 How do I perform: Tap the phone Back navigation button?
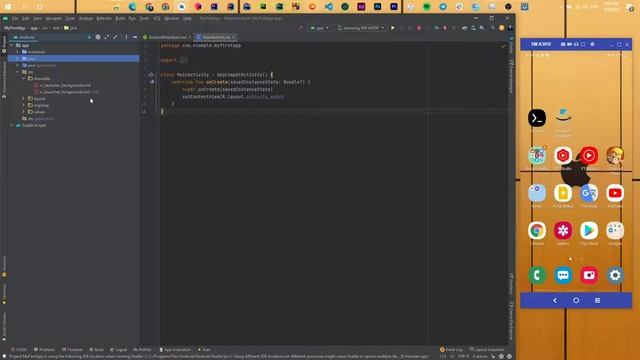(x=555, y=300)
